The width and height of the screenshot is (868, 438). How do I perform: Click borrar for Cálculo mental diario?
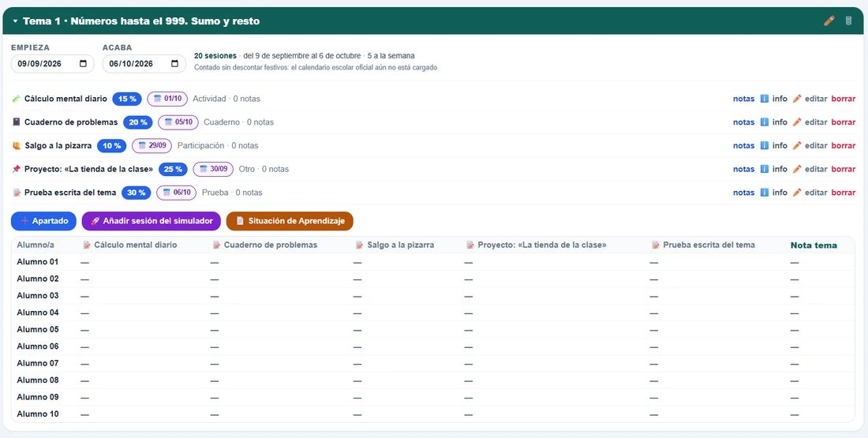tap(843, 99)
